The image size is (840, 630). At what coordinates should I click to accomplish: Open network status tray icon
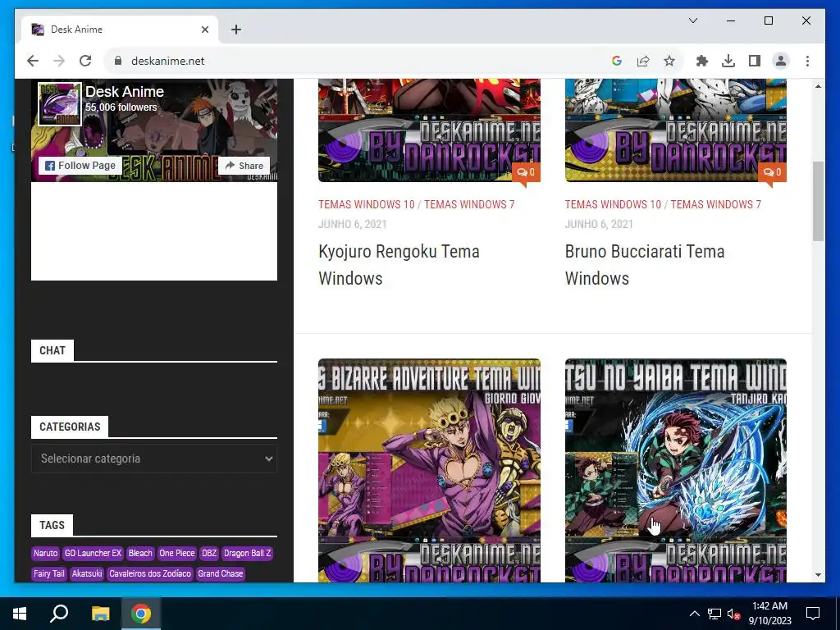pos(714,614)
